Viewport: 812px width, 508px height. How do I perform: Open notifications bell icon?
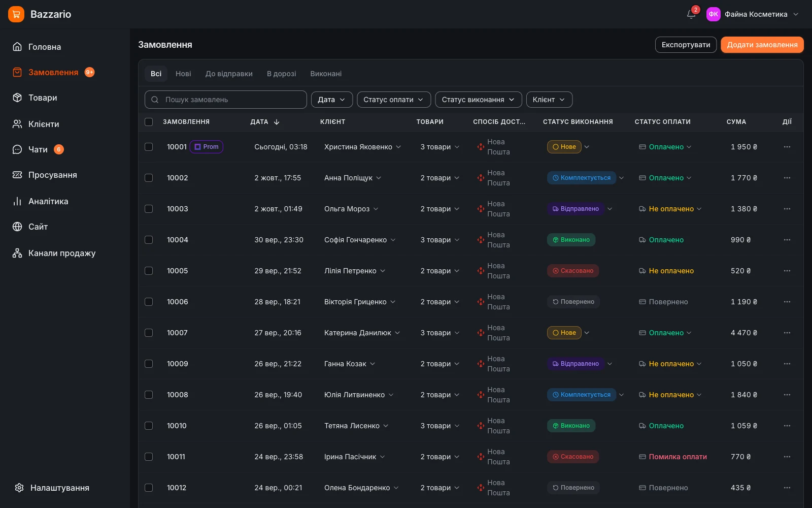click(691, 14)
